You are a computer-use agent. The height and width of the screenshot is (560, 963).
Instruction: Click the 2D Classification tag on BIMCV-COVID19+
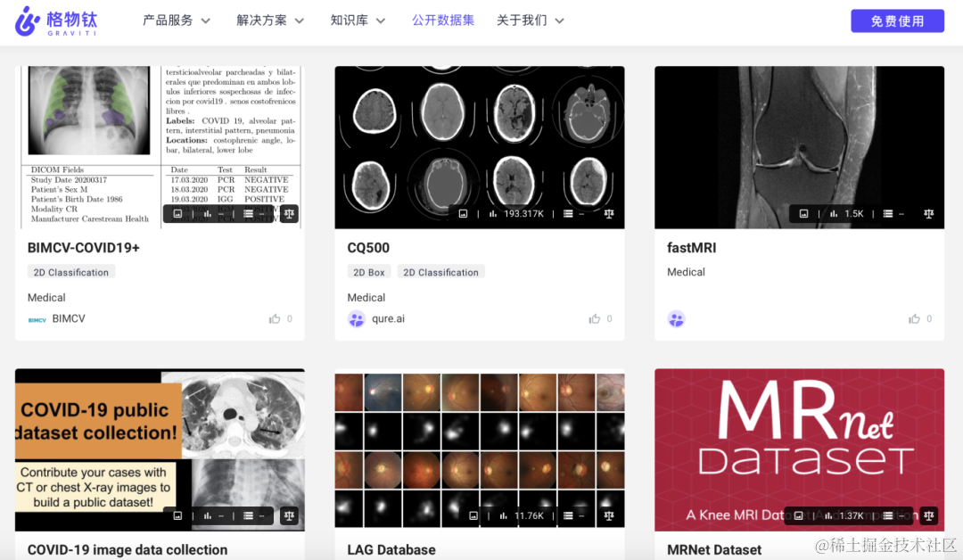pyautogui.click(x=71, y=272)
